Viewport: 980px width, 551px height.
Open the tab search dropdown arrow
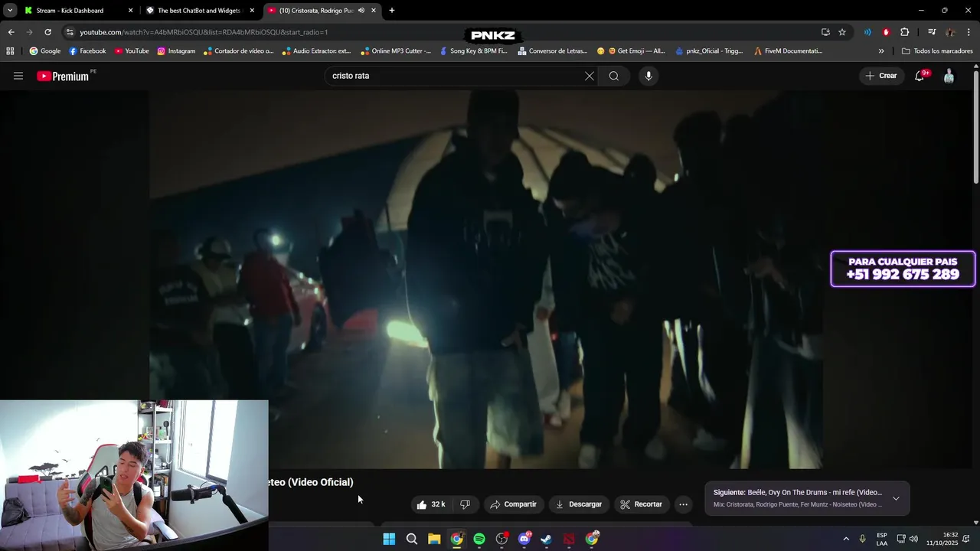click(x=10, y=11)
